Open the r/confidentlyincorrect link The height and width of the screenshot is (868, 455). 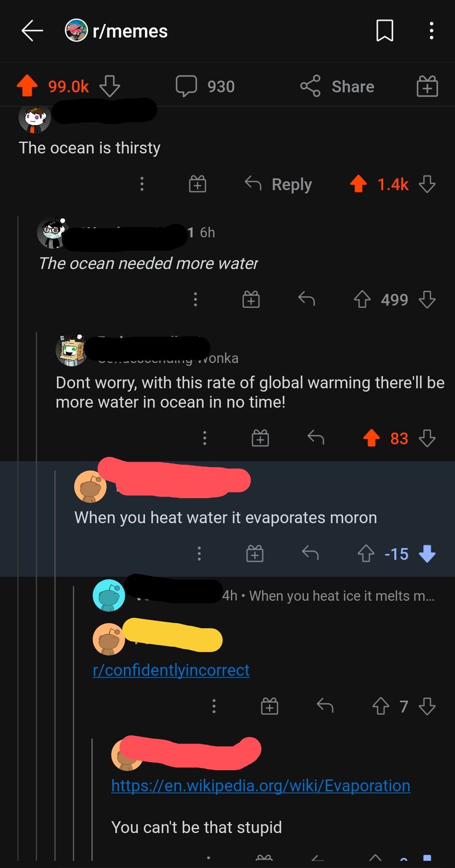point(171,670)
